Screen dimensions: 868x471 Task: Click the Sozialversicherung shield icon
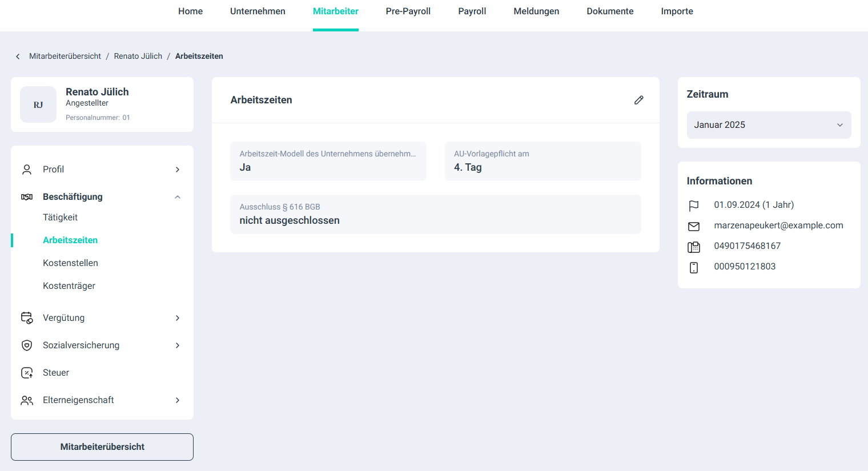[27, 345]
